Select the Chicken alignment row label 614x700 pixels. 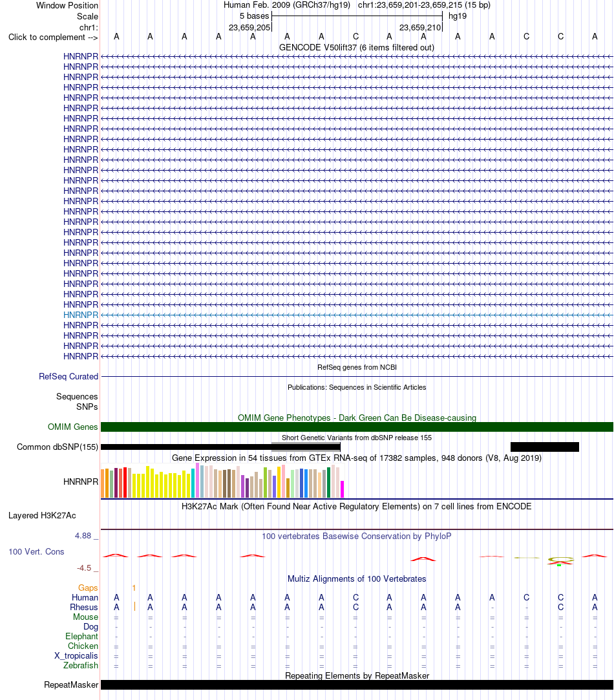(x=83, y=646)
